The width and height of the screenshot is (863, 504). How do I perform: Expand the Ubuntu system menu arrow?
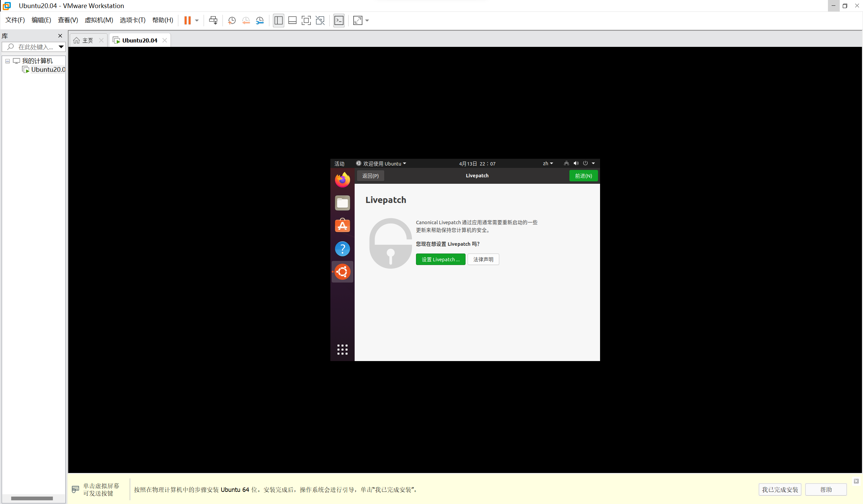click(x=594, y=163)
